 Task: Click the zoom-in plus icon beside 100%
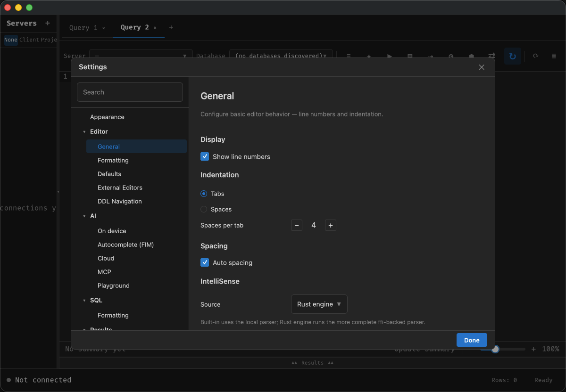click(x=533, y=349)
